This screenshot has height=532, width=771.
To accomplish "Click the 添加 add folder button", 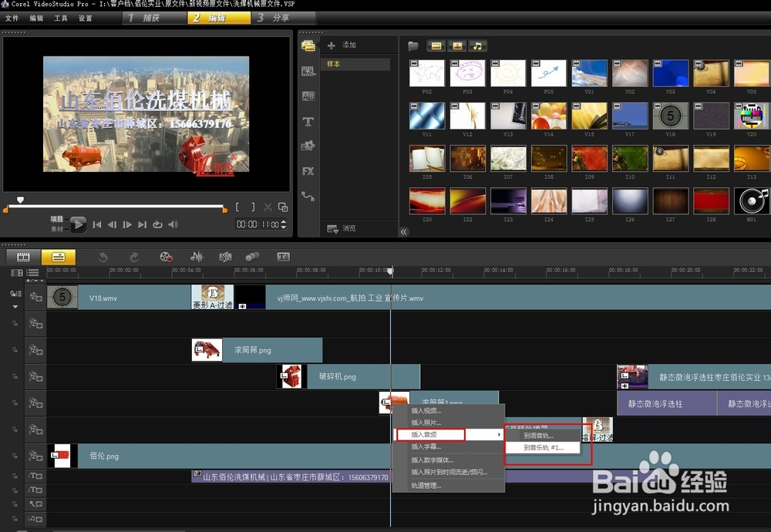I will point(342,45).
